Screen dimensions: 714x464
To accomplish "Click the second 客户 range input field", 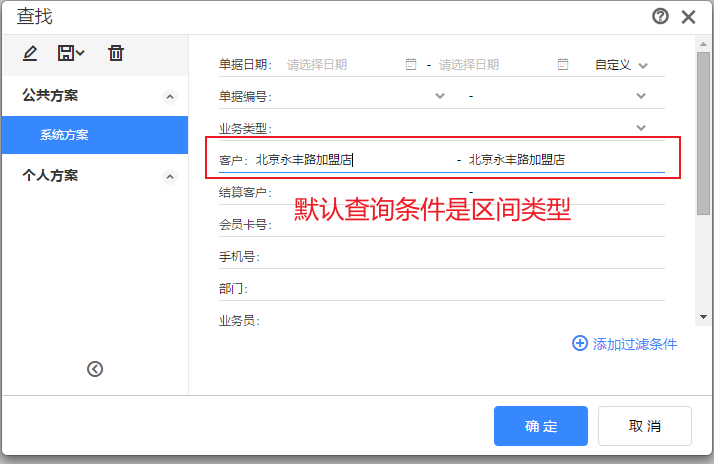I will (x=566, y=160).
